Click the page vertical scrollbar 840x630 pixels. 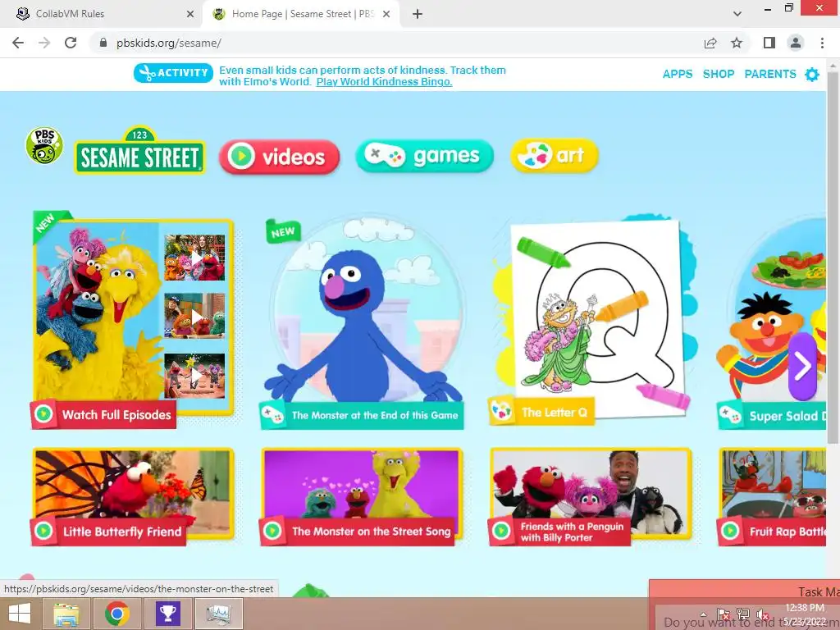[833, 257]
